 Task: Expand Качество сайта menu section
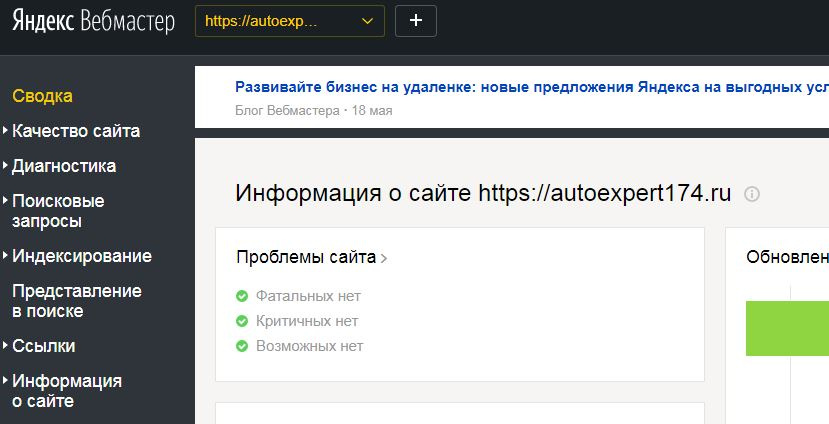coord(76,131)
